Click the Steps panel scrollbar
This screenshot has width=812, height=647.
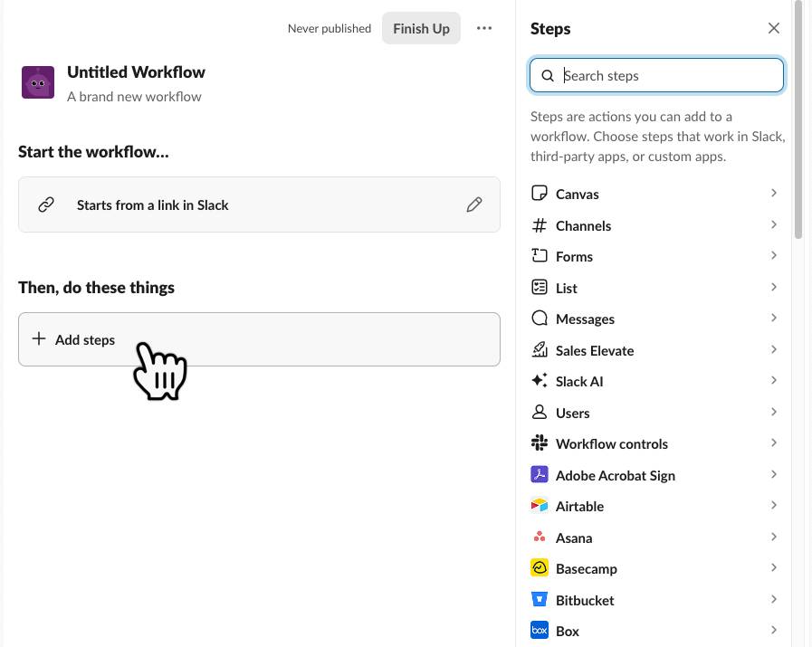[x=798, y=119]
